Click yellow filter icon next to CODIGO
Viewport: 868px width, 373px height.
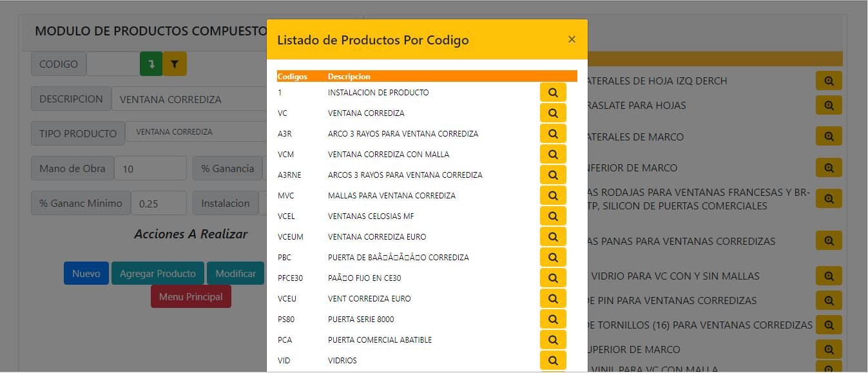pyautogui.click(x=175, y=64)
